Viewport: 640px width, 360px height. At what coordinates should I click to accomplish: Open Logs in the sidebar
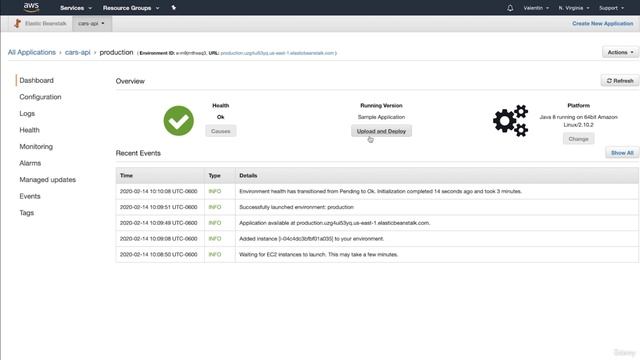[x=27, y=113]
